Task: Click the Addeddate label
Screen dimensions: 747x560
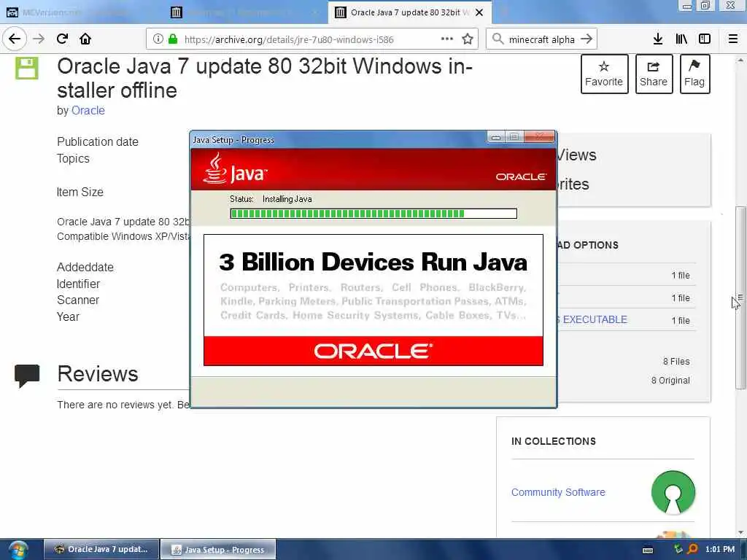Action: click(x=85, y=267)
